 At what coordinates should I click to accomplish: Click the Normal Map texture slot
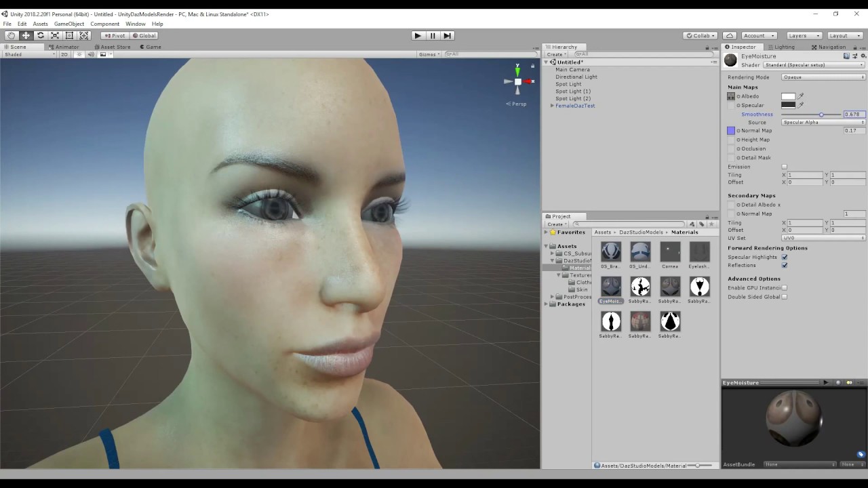(731, 130)
